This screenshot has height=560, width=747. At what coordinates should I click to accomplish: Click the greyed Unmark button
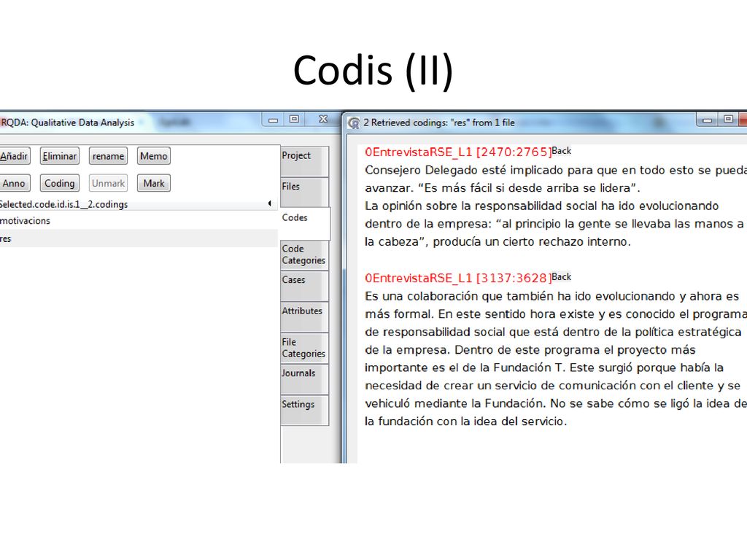(108, 183)
